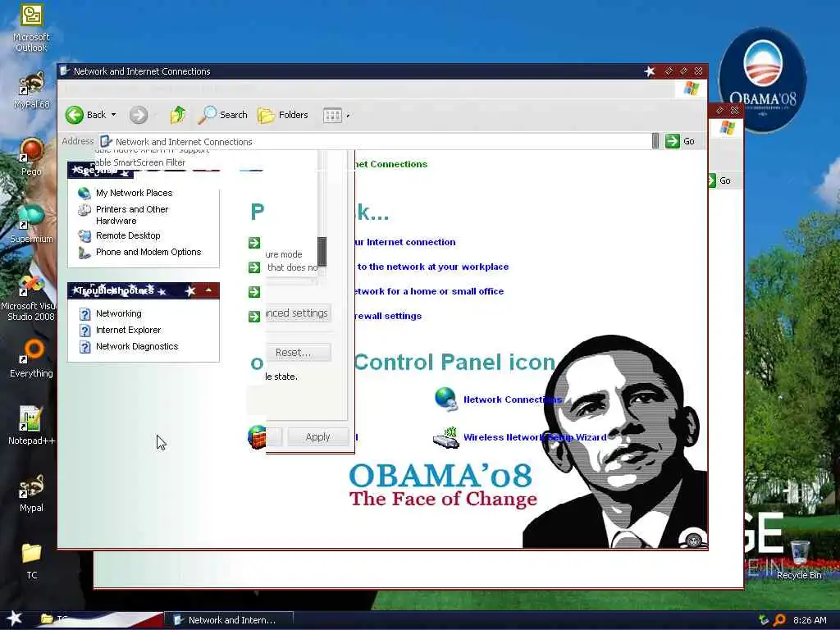Click the Phone and Modem icon
840x630 pixels.
[x=84, y=253]
